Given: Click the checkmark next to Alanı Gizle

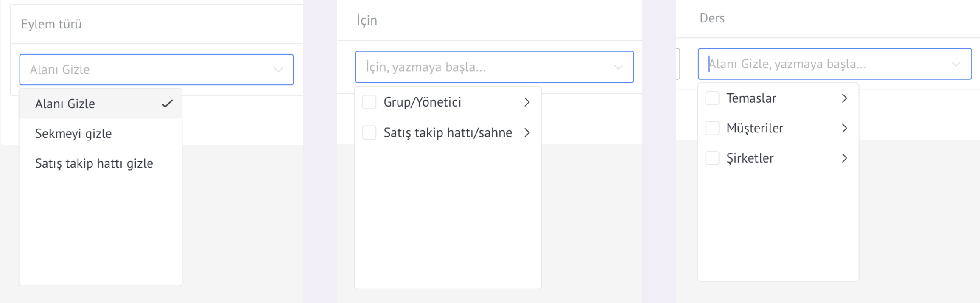Looking at the screenshot, I should click(167, 104).
